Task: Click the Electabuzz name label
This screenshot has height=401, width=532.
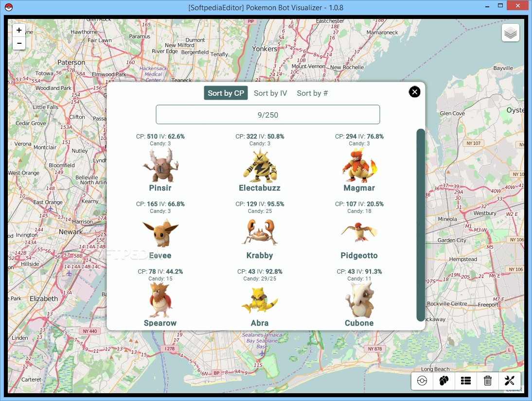Action: click(260, 188)
